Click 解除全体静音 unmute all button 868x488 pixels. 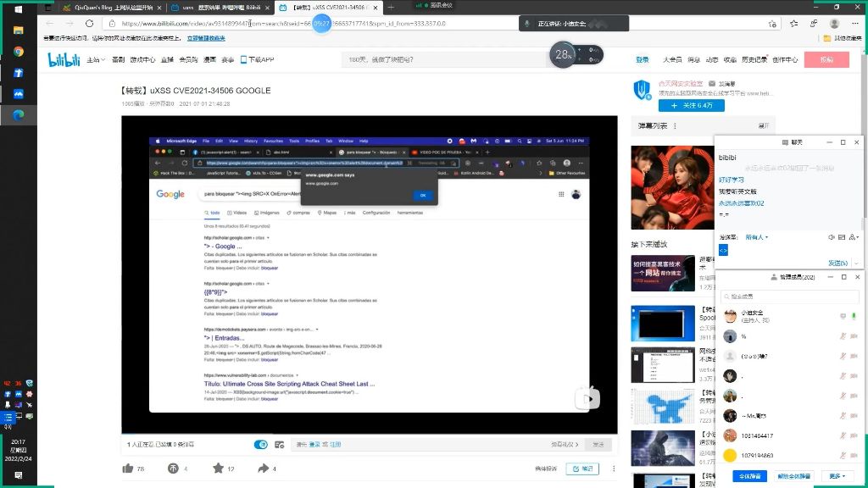pos(793,476)
